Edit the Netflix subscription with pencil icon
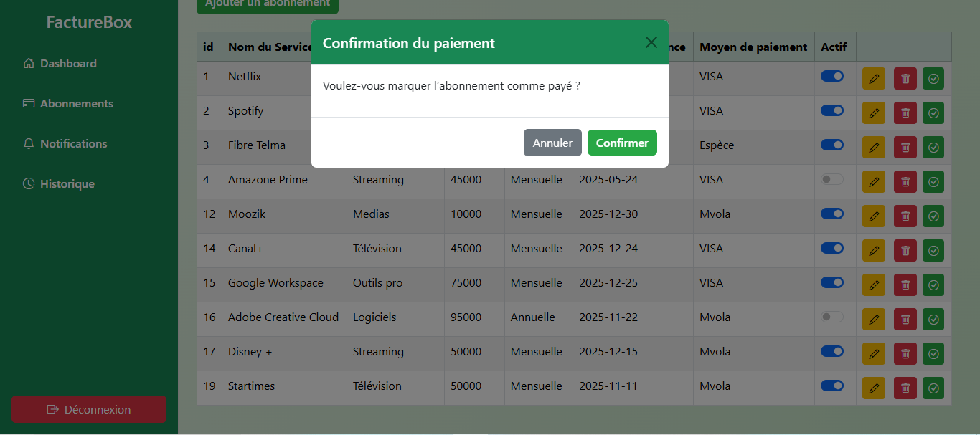 coord(874,79)
